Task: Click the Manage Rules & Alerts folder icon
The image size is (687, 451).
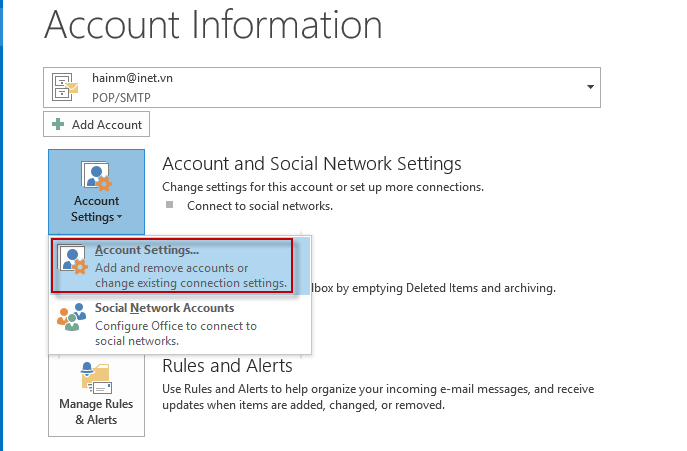Action: pos(96,379)
